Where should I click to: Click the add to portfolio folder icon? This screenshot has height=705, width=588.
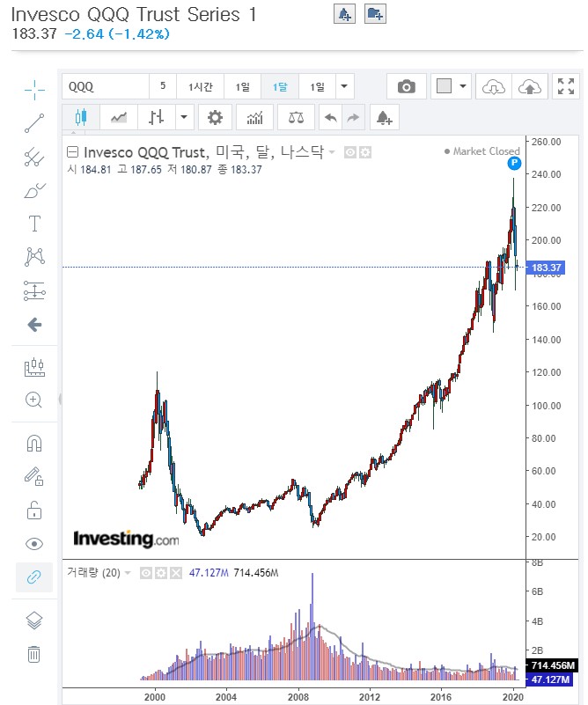click(375, 14)
